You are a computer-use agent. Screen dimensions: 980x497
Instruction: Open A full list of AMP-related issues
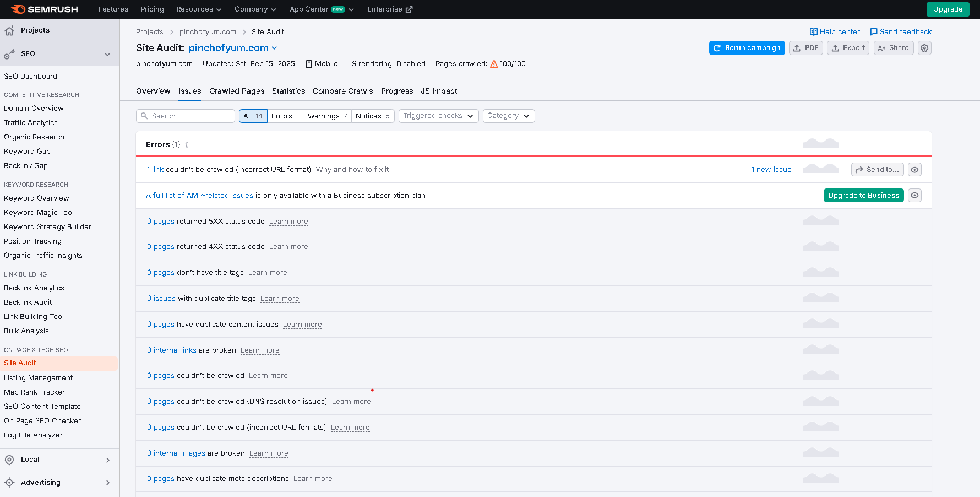(199, 196)
